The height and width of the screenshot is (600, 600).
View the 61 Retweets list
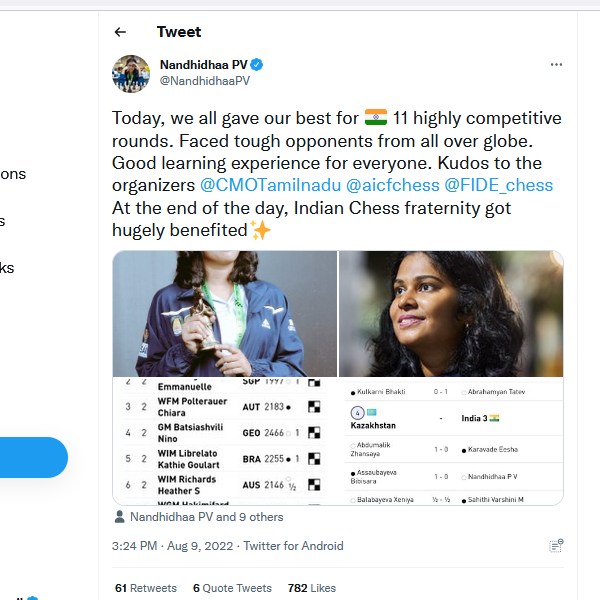pyautogui.click(x=146, y=588)
